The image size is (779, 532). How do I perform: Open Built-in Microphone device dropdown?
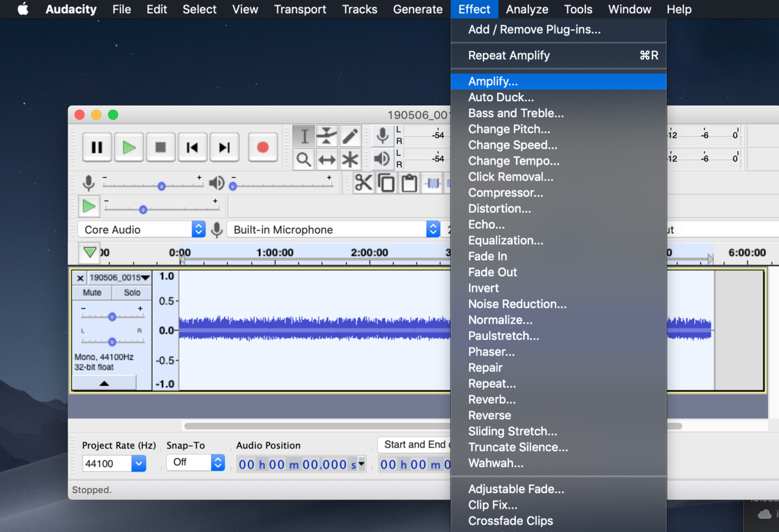tap(334, 230)
